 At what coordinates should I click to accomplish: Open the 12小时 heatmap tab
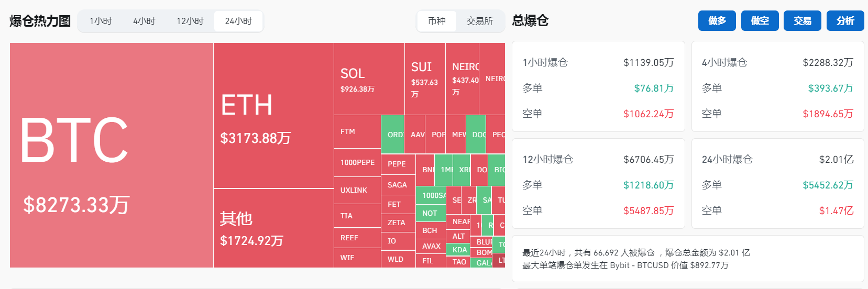(190, 21)
